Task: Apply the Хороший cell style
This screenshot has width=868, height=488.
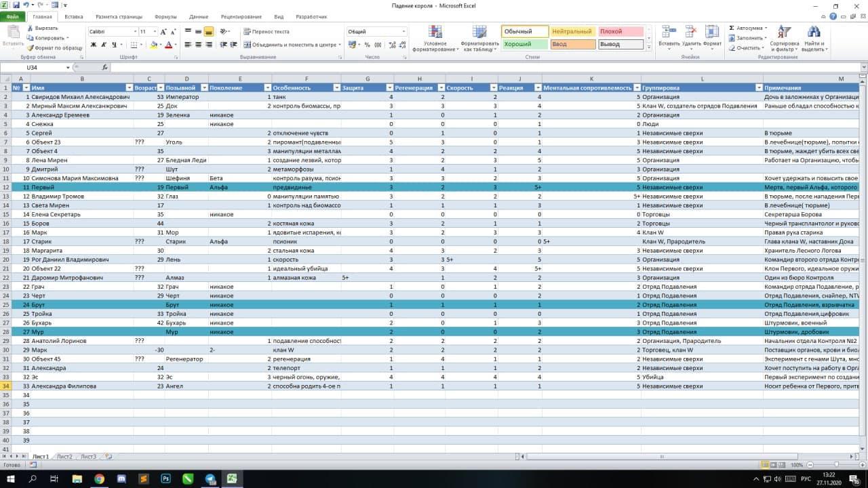Action: point(524,44)
